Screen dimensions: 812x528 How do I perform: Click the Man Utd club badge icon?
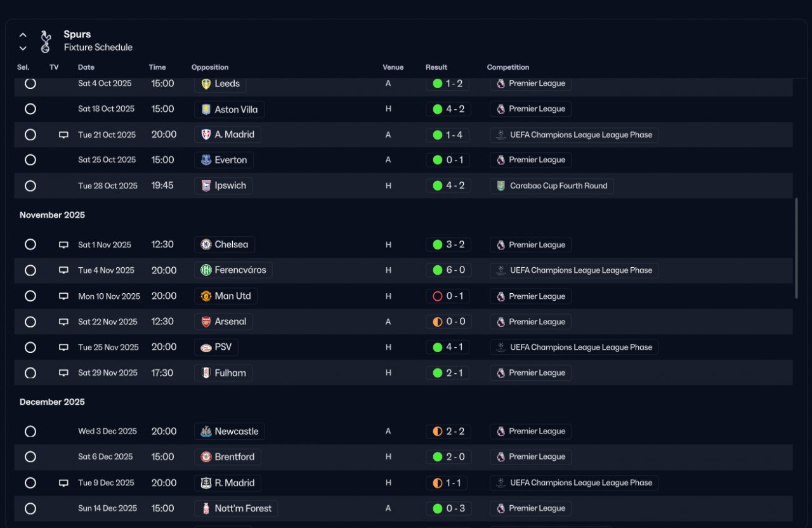(206, 296)
